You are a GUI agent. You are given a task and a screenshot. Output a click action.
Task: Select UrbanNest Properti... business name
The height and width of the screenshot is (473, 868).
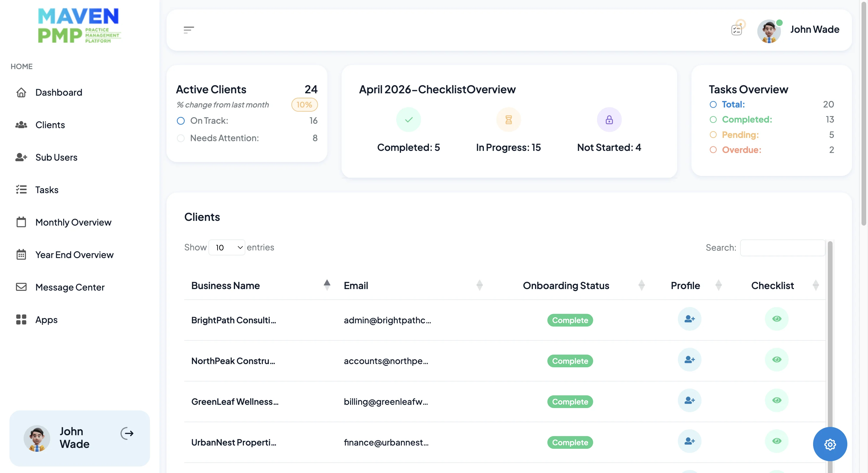[234, 442]
